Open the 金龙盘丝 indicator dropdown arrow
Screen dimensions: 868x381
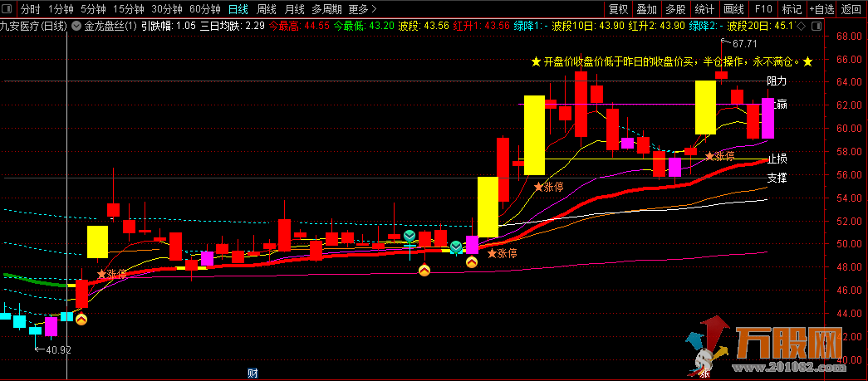[77, 26]
